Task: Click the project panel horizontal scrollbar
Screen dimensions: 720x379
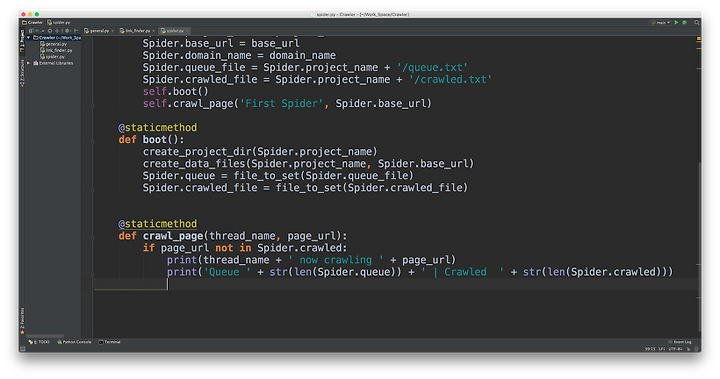Action: (x=45, y=336)
